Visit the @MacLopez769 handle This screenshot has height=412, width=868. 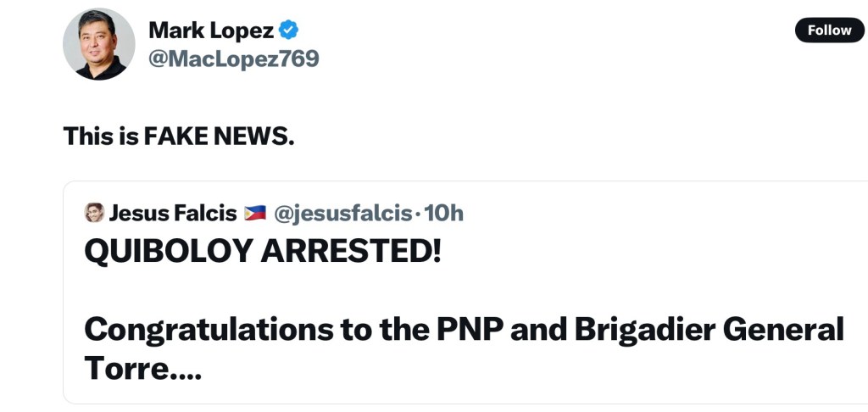pos(233,59)
